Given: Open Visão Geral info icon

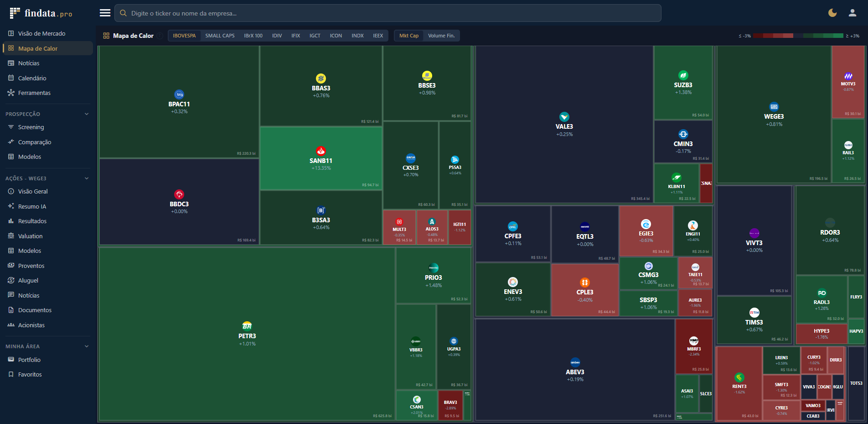Looking at the screenshot, I should click(11, 191).
